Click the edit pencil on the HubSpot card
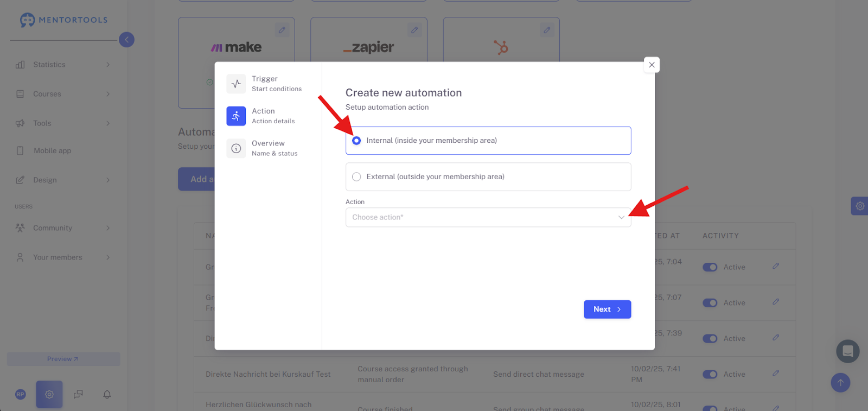 click(547, 30)
